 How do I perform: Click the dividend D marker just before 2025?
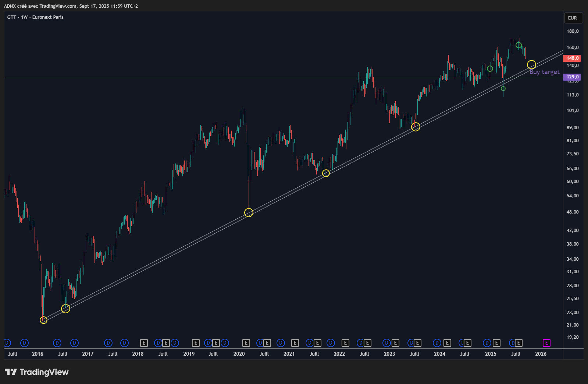click(x=487, y=343)
